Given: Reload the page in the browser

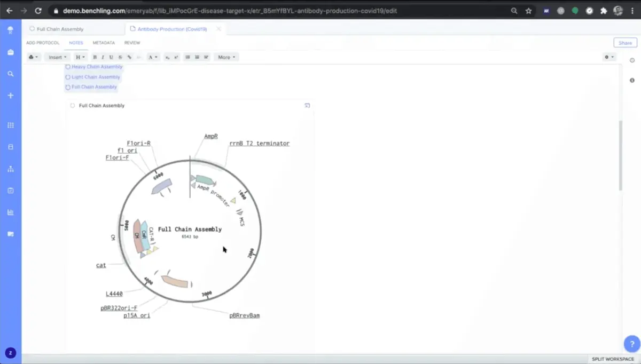Looking at the screenshot, I should coord(38,11).
